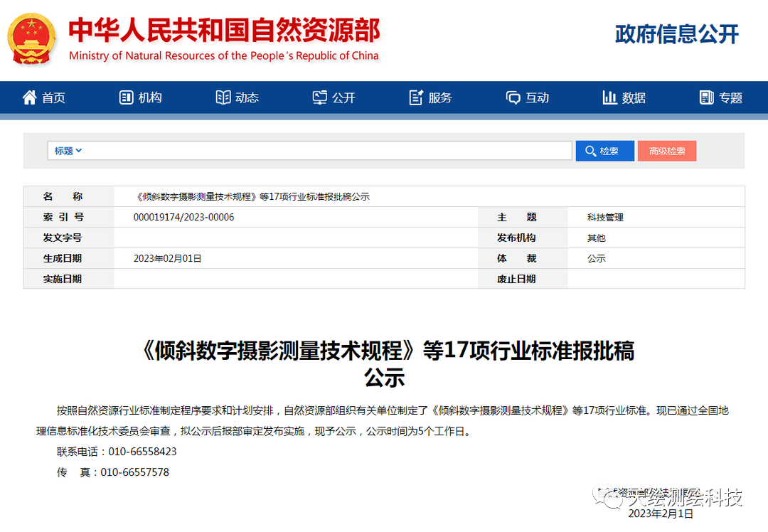Click the speech-bubble icon beside 互动
The width and height of the screenshot is (768, 532).
(x=512, y=97)
